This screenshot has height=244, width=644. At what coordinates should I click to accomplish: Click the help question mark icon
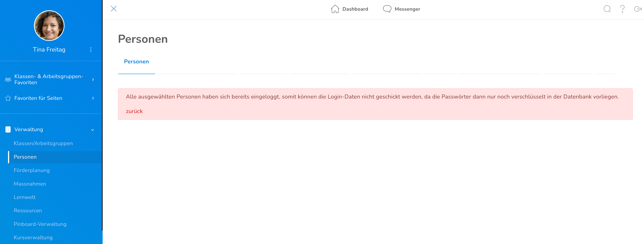(x=622, y=9)
